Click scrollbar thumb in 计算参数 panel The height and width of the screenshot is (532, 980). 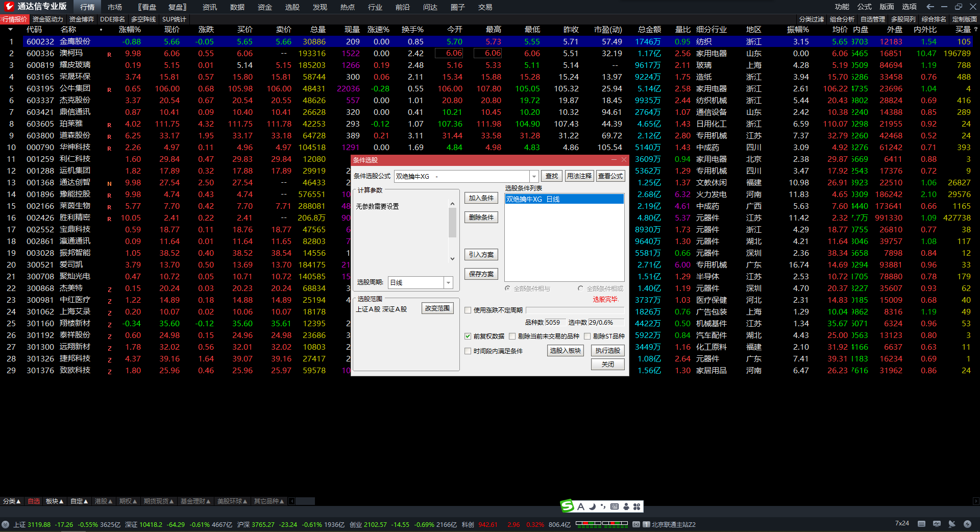(452, 223)
